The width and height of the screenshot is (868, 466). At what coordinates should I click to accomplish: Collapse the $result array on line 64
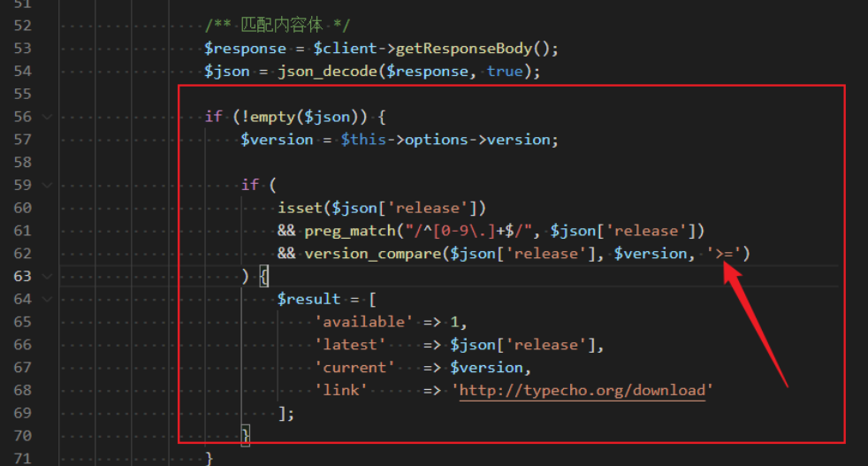pos(47,300)
